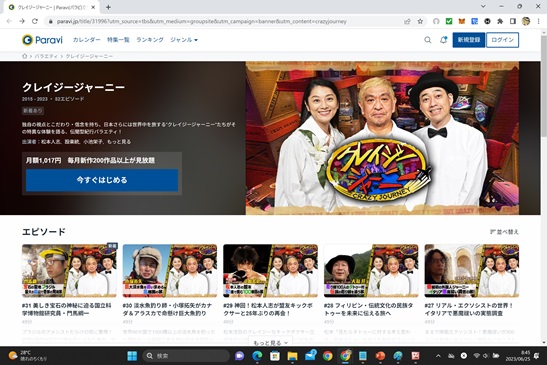
Task: Click the ログイン button
Action: 502,40
